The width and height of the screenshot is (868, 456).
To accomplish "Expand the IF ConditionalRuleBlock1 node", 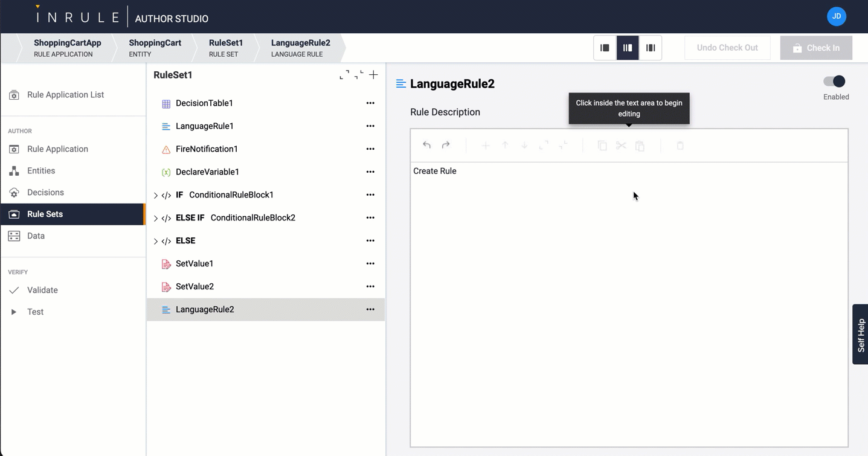I will click(156, 195).
